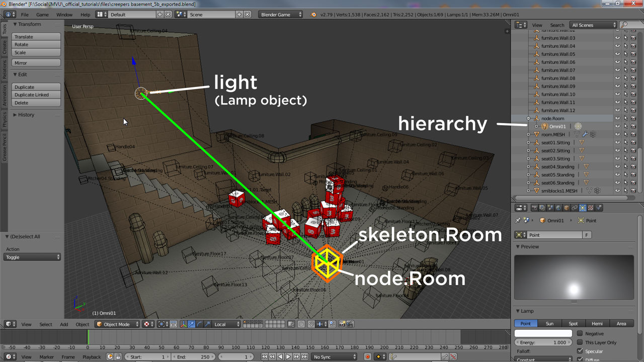Switch to the Object Constraints tab
The width and height of the screenshot is (644, 362).
click(575, 207)
